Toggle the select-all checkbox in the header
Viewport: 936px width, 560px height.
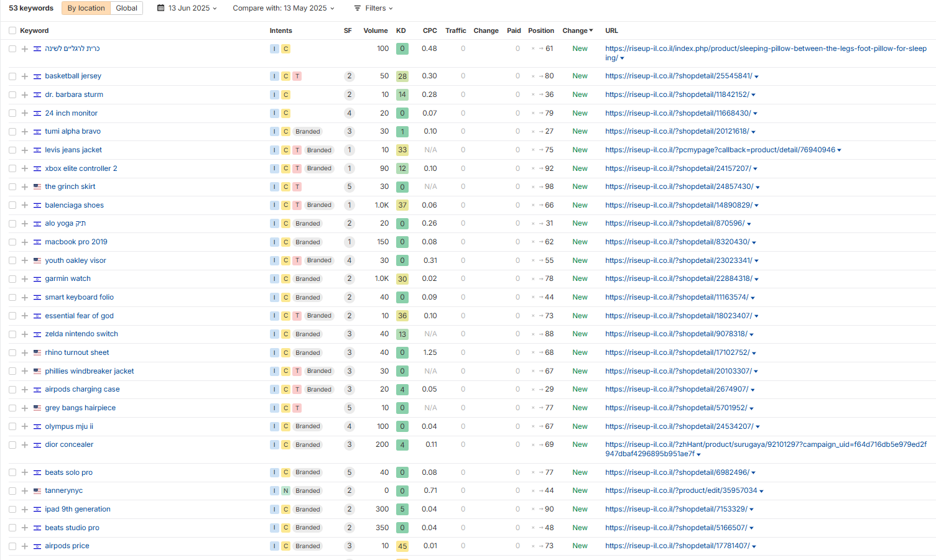pyautogui.click(x=12, y=30)
